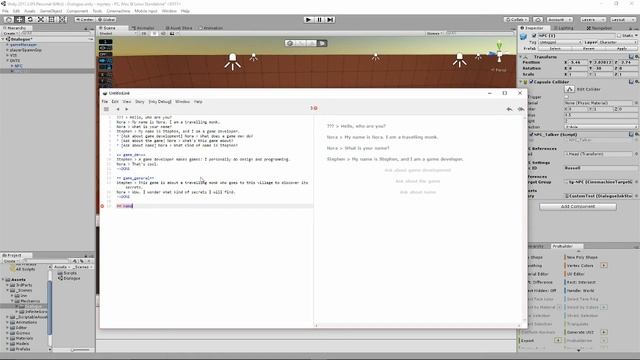The height and width of the screenshot is (360, 640).
Task: Open the View menu in Inky window
Action: point(127,102)
